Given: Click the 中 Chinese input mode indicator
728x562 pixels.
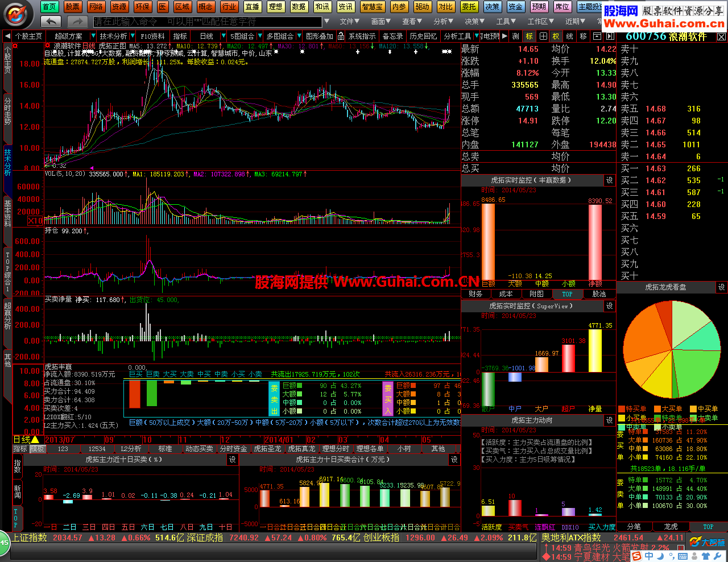Looking at the screenshot, I should (649, 556).
